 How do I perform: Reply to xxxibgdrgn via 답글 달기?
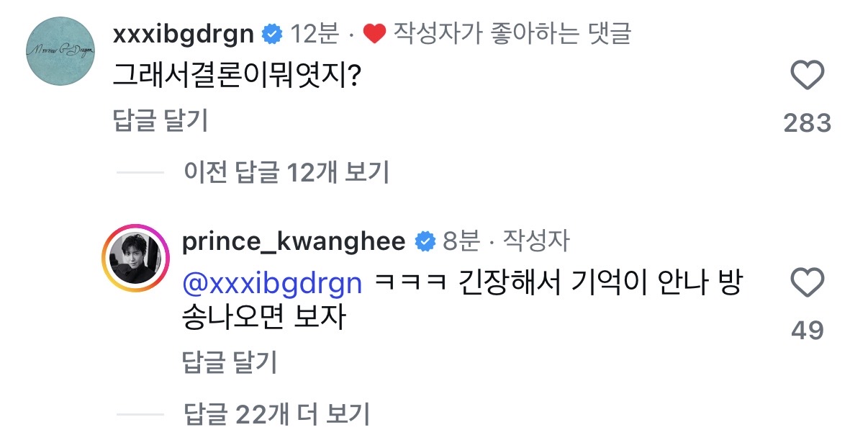click(x=161, y=121)
